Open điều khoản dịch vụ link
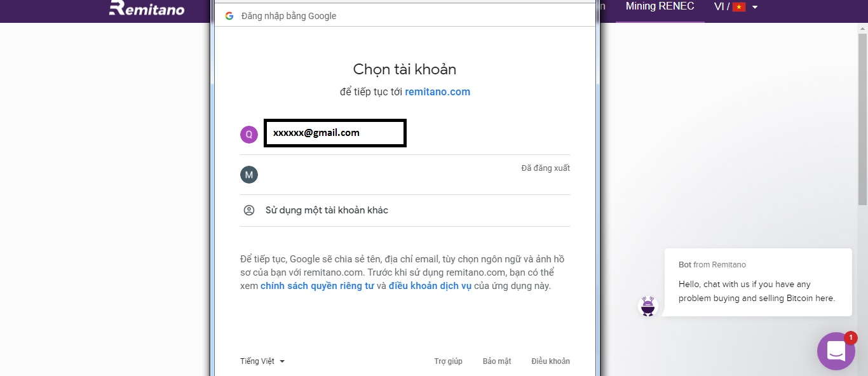This screenshot has height=376, width=868. [x=430, y=286]
